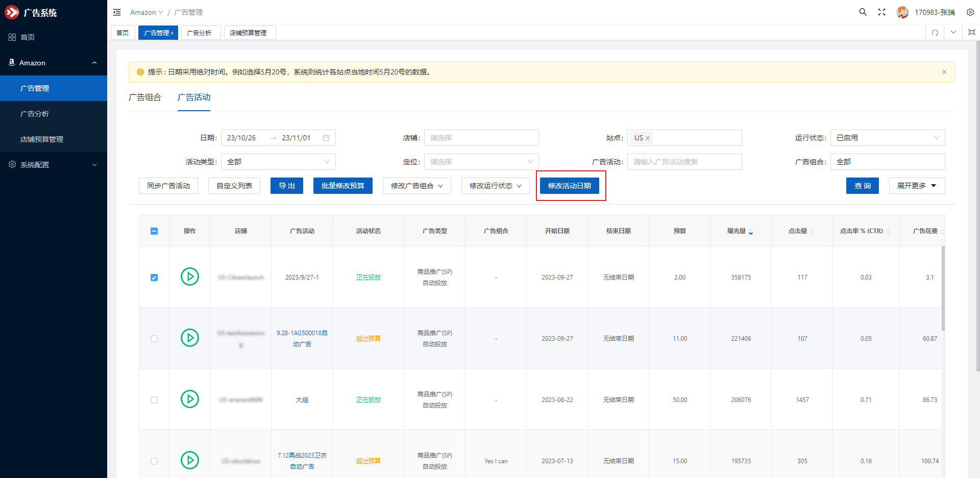Remove the US site tag
The width and height of the screenshot is (980, 478).
click(x=648, y=138)
